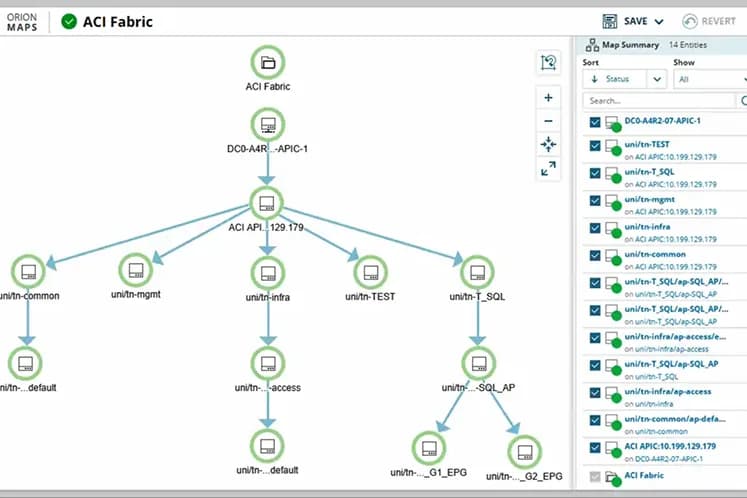747x498 pixels.
Task: Uncheck the DC0-A4R2-07-APIC-1 checkbox
Action: point(595,122)
